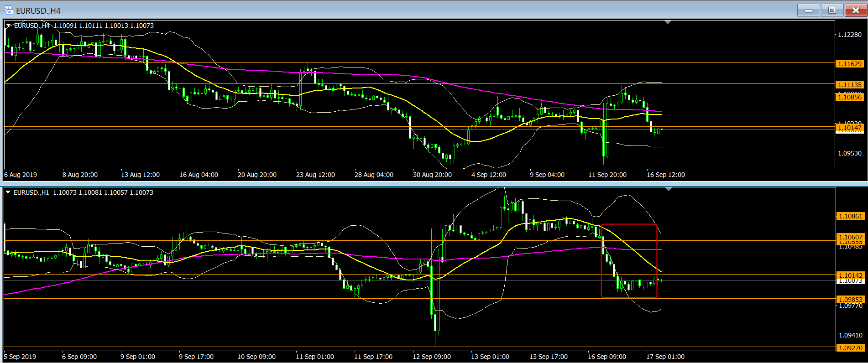Screen dimensions: 868x363
Task: Select the 1.09853 price label on H1 chart
Action: (x=850, y=300)
